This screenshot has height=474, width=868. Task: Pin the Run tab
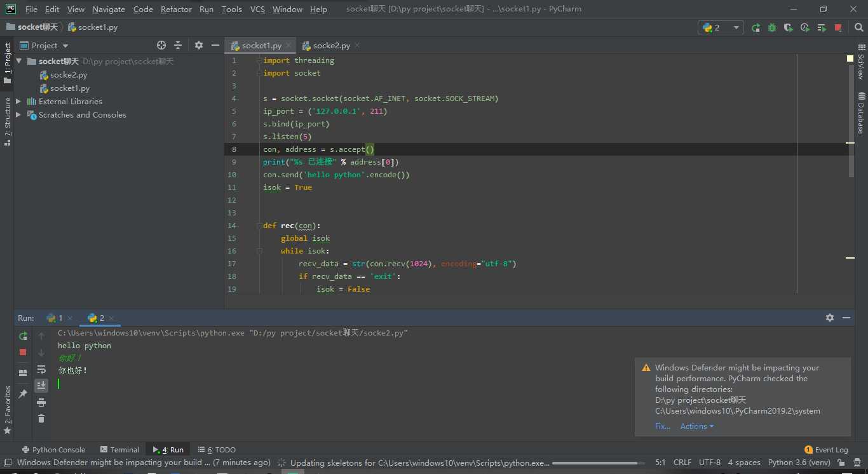pyautogui.click(x=23, y=394)
